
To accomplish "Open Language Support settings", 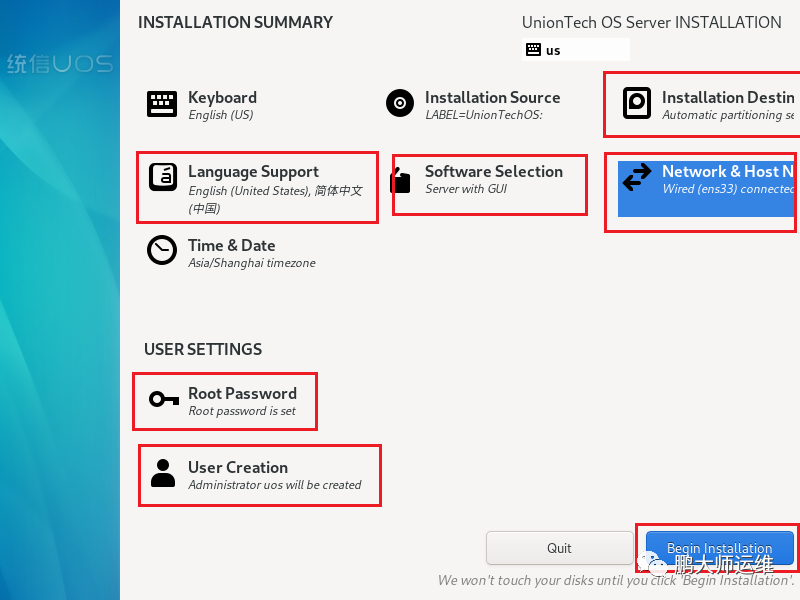I will click(257, 188).
